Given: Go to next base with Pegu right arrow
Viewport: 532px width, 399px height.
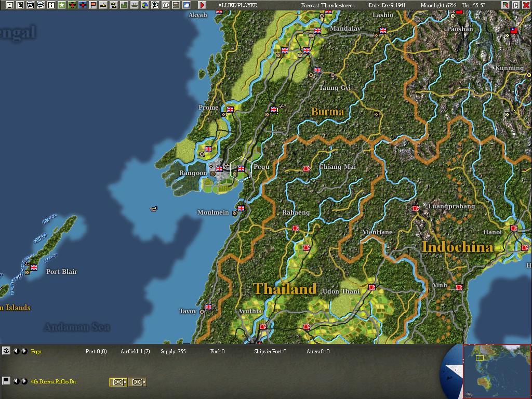Looking at the screenshot, I should click(x=24, y=351).
